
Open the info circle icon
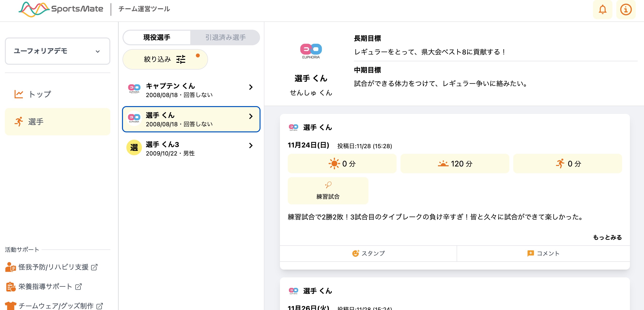pyautogui.click(x=626, y=9)
